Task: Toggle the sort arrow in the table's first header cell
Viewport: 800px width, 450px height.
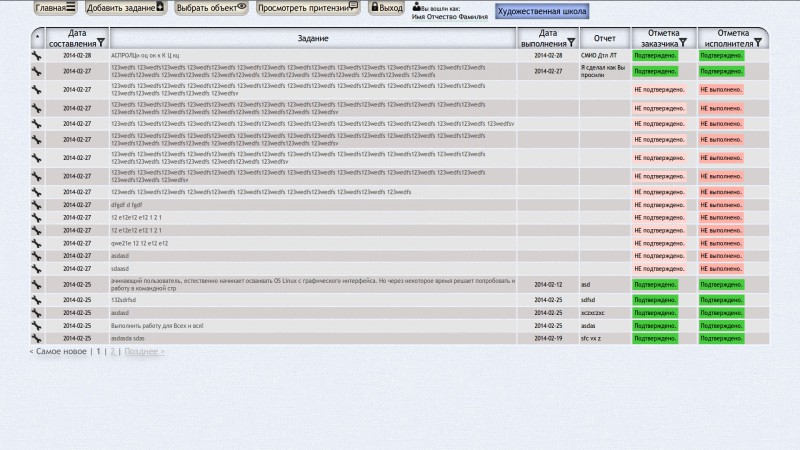Action: click(x=37, y=37)
